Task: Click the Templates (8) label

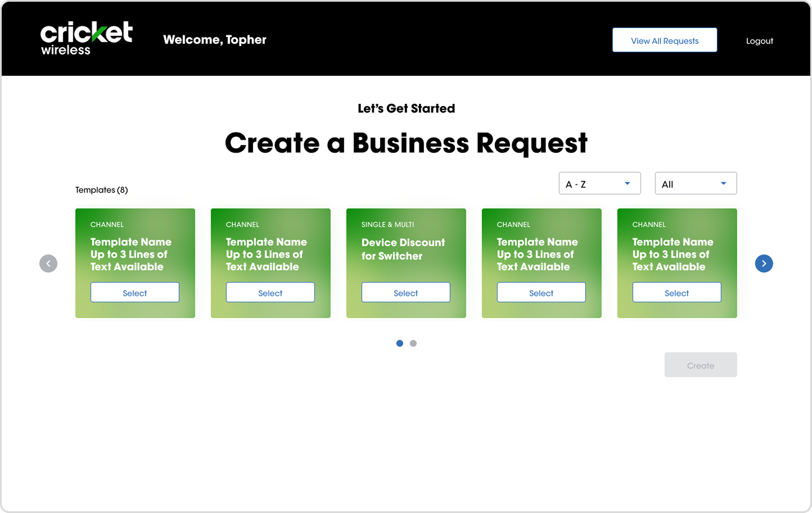Action: pos(101,190)
